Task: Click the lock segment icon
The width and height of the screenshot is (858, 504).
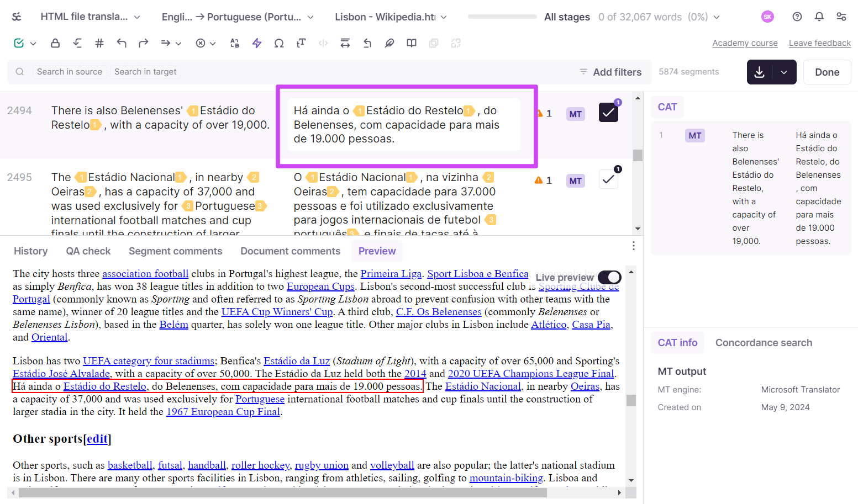Action: pos(55,43)
